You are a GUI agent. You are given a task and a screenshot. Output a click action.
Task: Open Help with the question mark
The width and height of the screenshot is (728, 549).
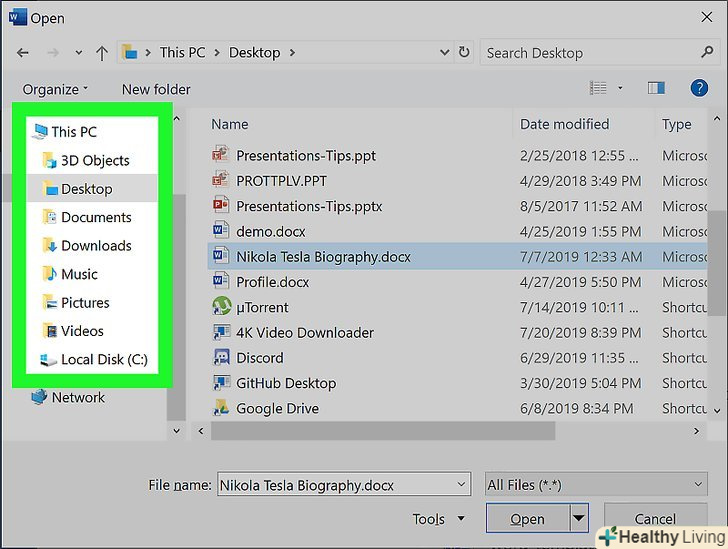click(x=699, y=88)
